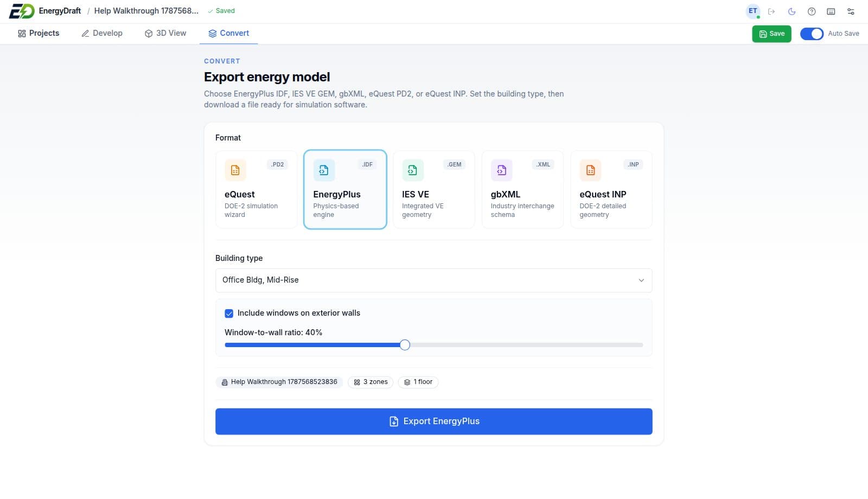Open the ET user avatar menu
868x499 pixels.
[753, 11]
